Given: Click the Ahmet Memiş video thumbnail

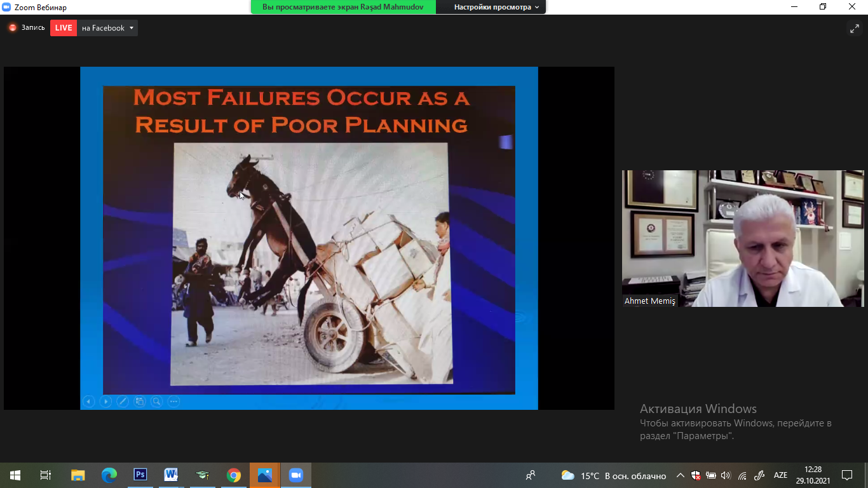Looking at the screenshot, I should (742, 238).
